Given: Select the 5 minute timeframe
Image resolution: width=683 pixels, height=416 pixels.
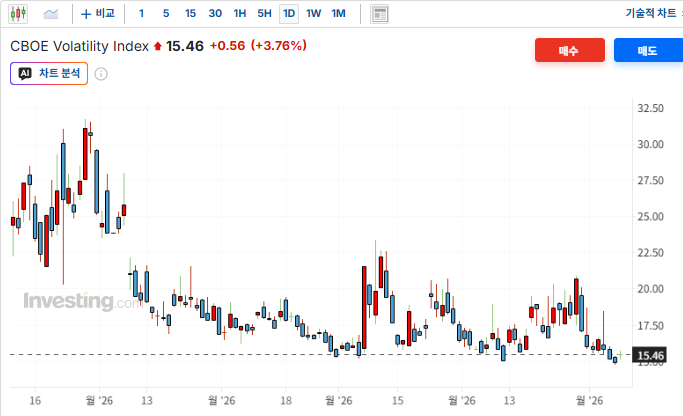Looking at the screenshot, I should point(166,14).
